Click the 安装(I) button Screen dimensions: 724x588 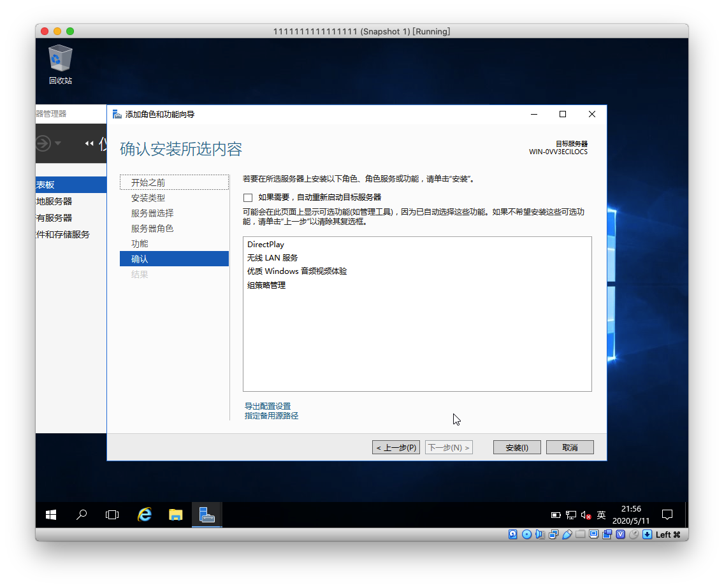517,447
